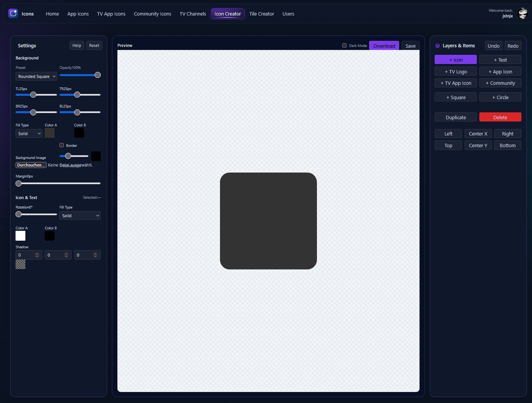
Task: Increment the first Shadow value stepper
Action: (x=37, y=254)
